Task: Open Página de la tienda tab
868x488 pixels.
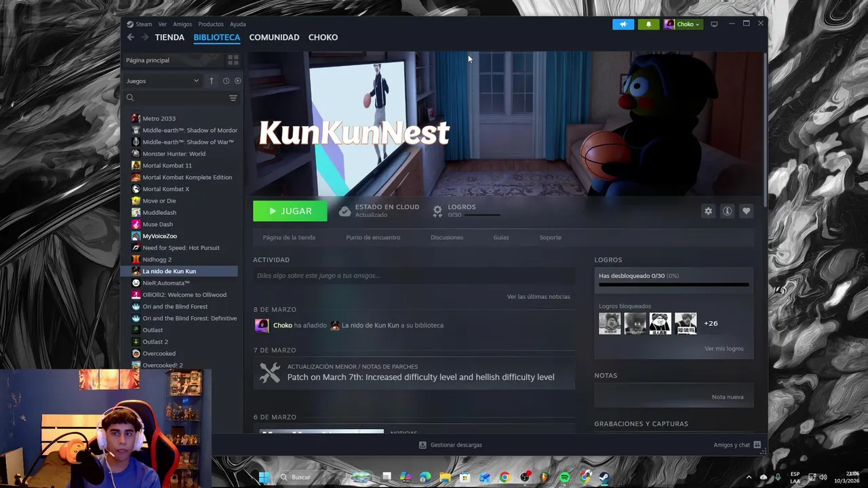Action: [289, 237]
